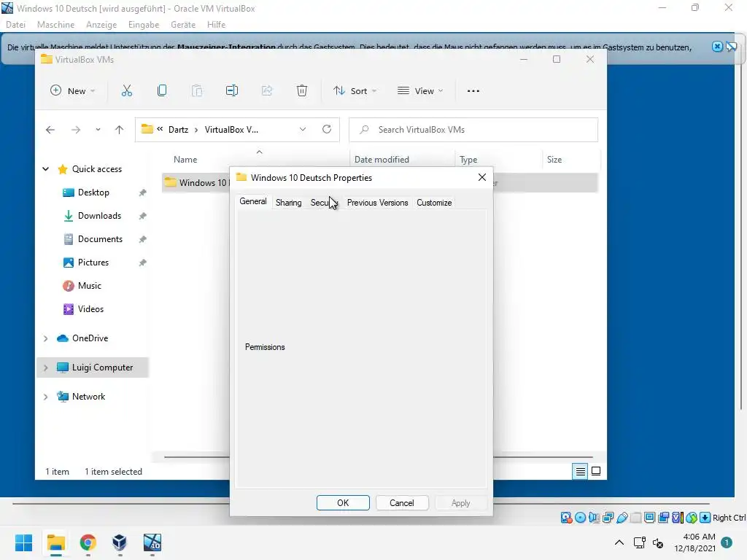Click the Copy icon in Explorer toolbar

coord(162,90)
